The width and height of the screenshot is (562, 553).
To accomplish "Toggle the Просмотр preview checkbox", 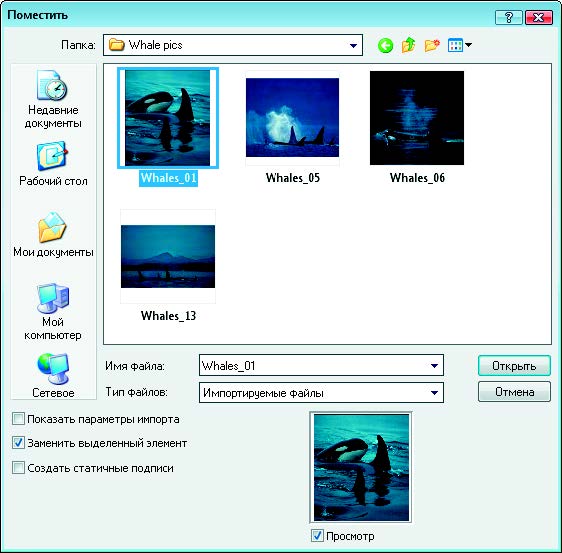I will tap(317, 535).
